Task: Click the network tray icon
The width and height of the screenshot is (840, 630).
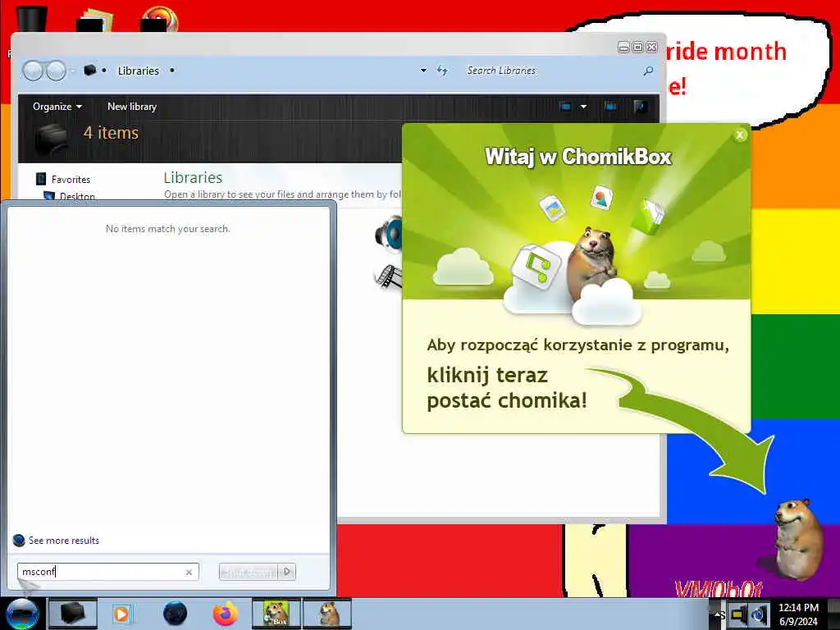Action: click(739, 614)
